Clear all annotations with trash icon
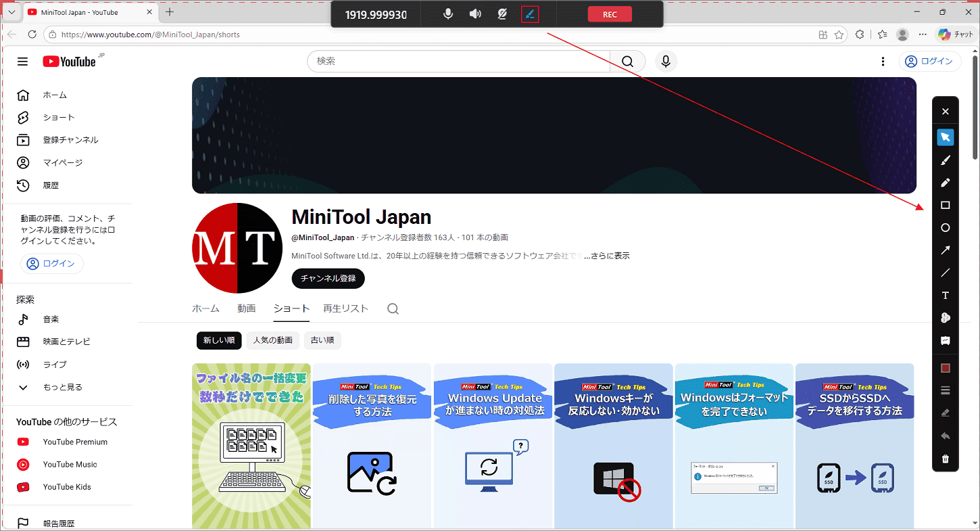This screenshot has width=980, height=531. [946, 458]
